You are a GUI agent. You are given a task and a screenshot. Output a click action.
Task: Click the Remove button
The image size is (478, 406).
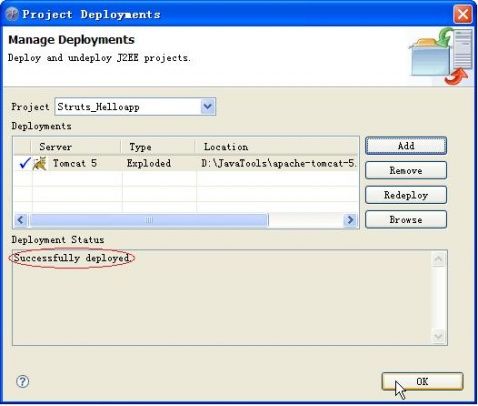406,170
